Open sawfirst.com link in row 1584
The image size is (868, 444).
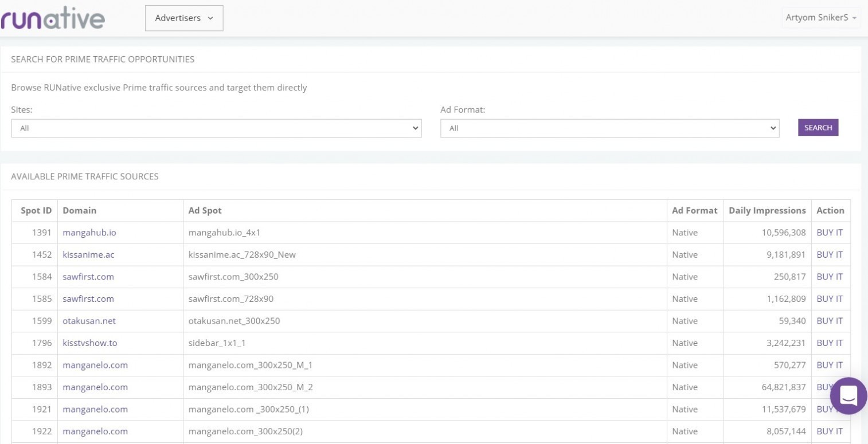click(88, 277)
